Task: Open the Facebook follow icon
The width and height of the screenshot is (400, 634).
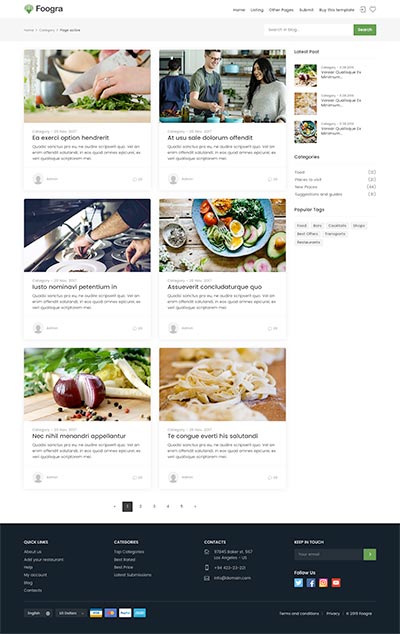Action: [311, 583]
